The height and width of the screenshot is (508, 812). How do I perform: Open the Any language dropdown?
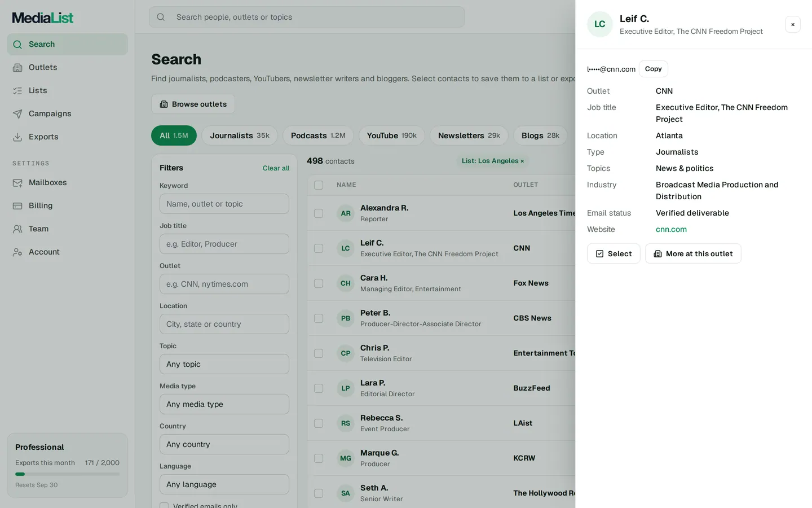[224, 484]
